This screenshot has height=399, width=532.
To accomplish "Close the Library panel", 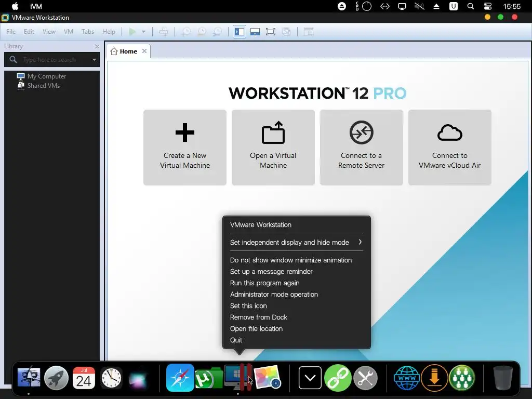I will [x=97, y=46].
